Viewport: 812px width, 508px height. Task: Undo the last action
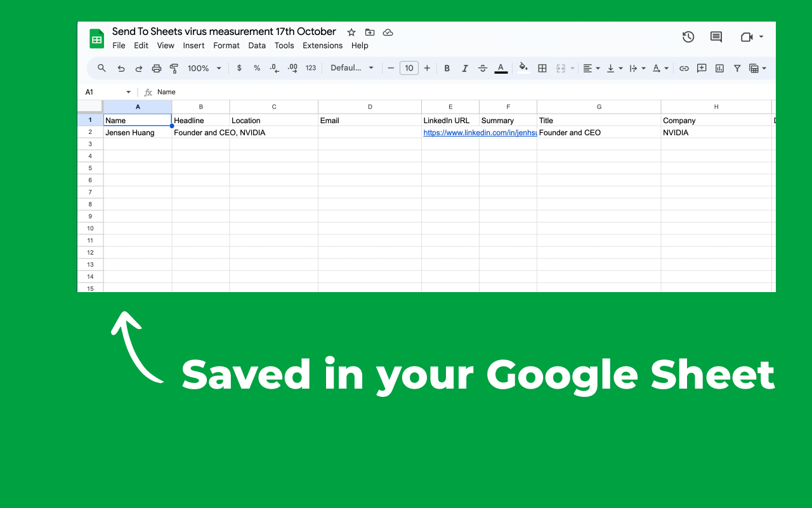point(121,68)
